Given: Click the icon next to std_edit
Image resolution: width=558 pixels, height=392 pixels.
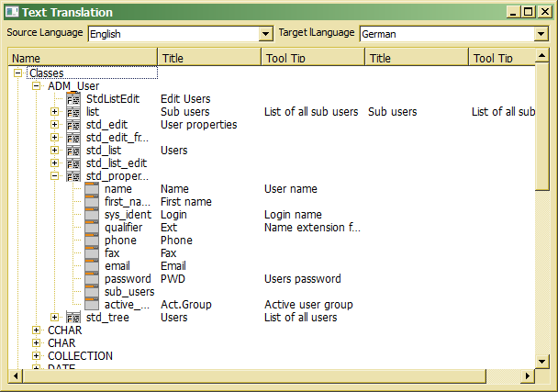Looking at the screenshot, I should coord(73,125).
